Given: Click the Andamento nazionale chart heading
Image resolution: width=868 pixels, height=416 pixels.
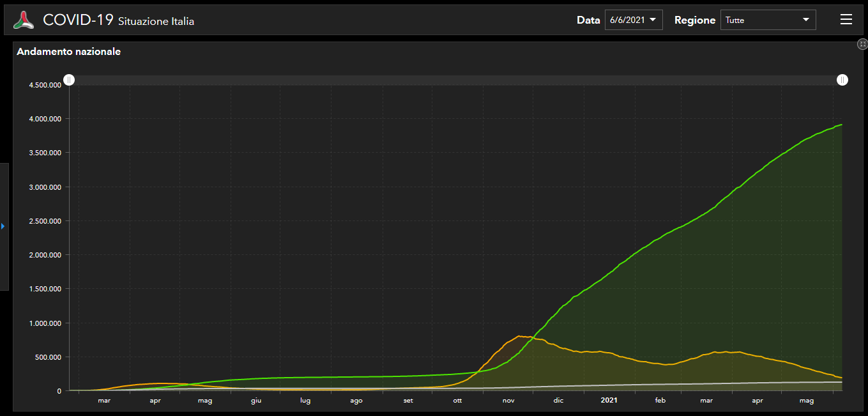Looking at the screenshot, I should (x=69, y=52).
